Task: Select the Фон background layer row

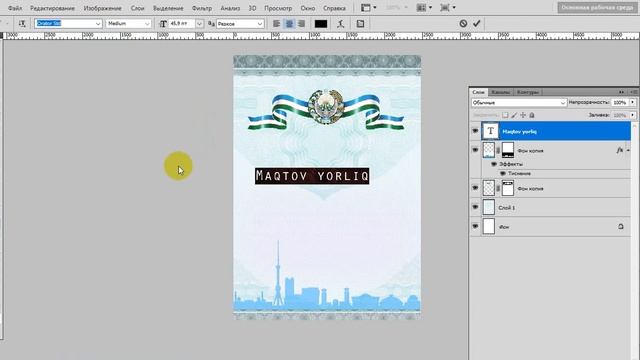Action: click(550, 227)
